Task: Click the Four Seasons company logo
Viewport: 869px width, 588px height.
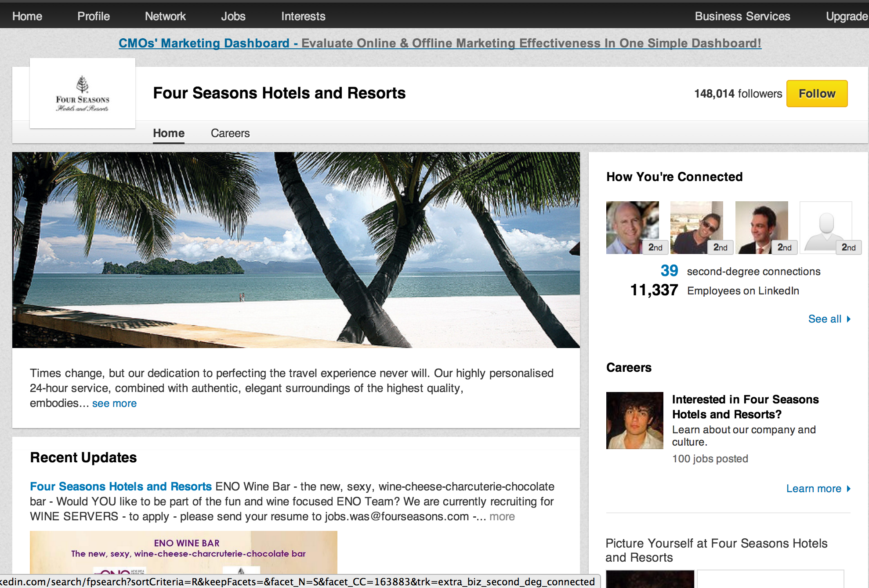Action: (83, 94)
